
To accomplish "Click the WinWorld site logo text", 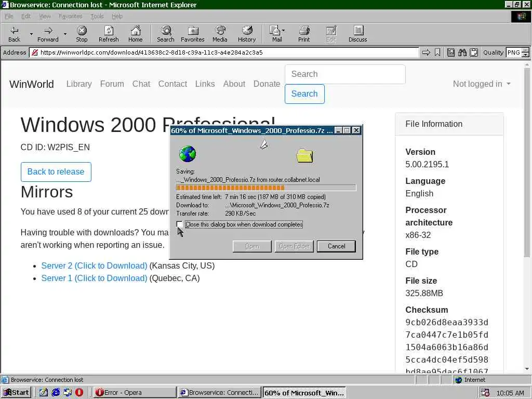I will pos(32,84).
